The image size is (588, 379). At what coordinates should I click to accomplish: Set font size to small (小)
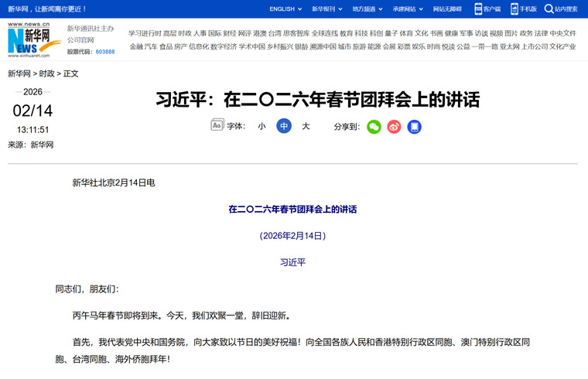(x=262, y=126)
